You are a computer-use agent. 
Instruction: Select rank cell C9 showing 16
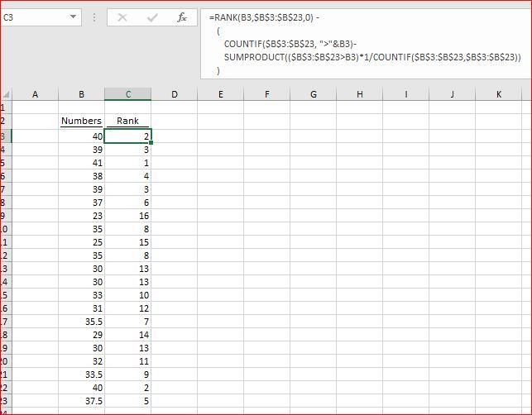(128, 216)
